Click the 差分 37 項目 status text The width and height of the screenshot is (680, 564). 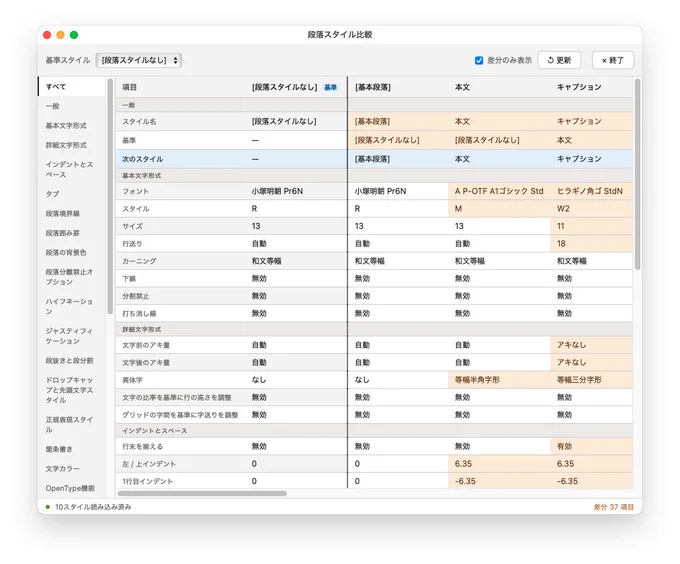coord(613,507)
